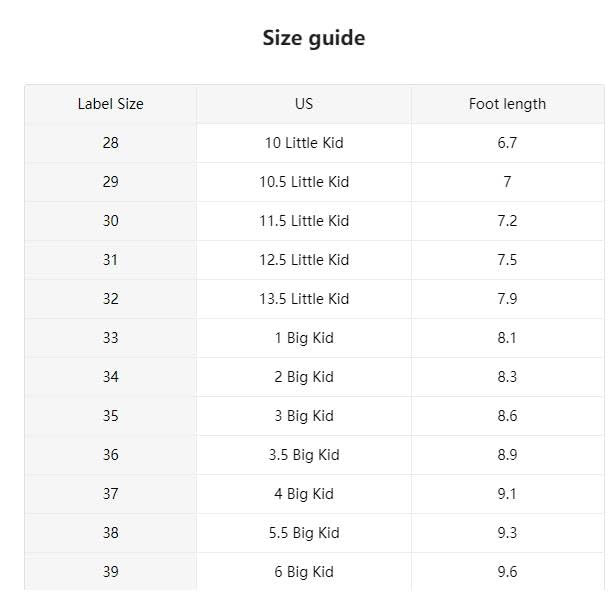
Task: Click the 12.5 Little Kid cell
Action: tap(304, 260)
